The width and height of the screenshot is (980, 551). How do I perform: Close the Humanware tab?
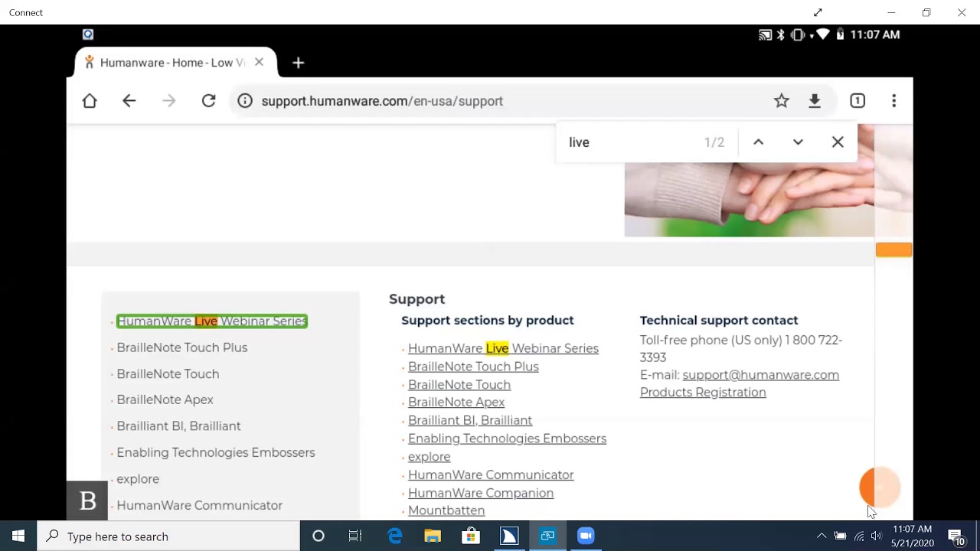tap(259, 62)
